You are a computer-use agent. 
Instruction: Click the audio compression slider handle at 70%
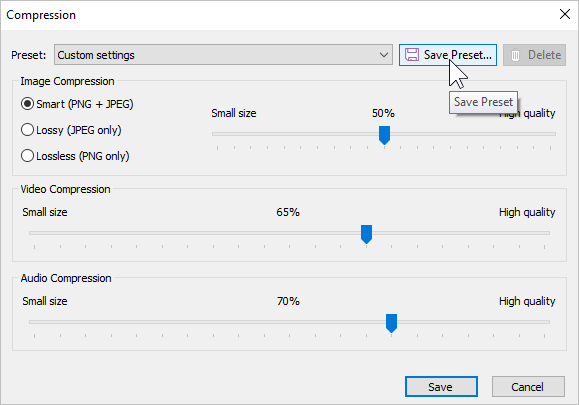391,323
